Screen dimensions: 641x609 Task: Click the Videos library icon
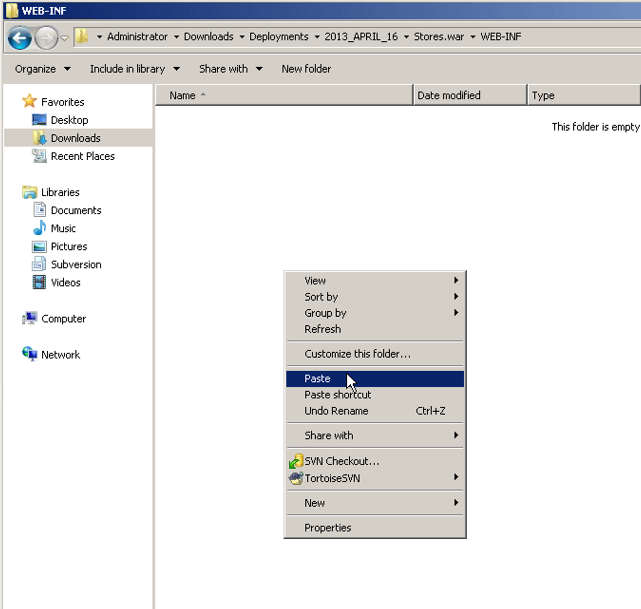40,282
